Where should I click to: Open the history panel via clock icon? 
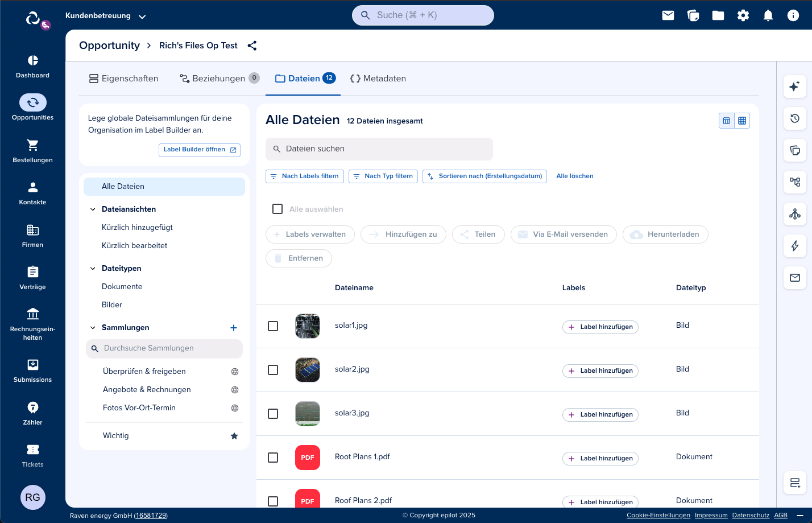[x=795, y=118]
